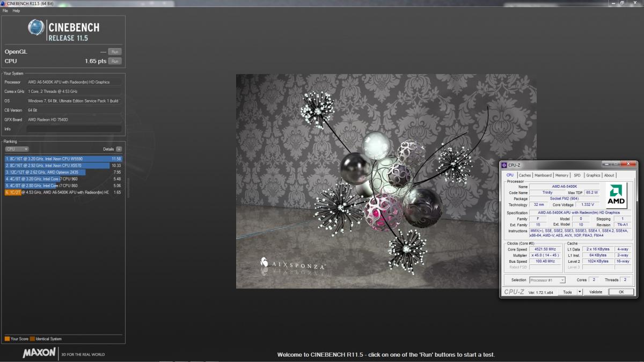Click the CPU score 1.65 pts value
This screenshot has height=362, width=644.
coord(96,61)
